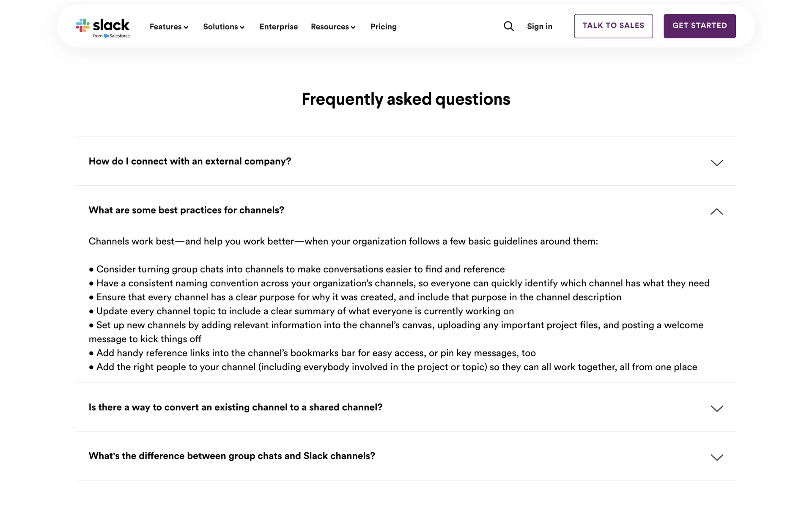
Task: Click the Get Started button
Action: click(x=700, y=26)
